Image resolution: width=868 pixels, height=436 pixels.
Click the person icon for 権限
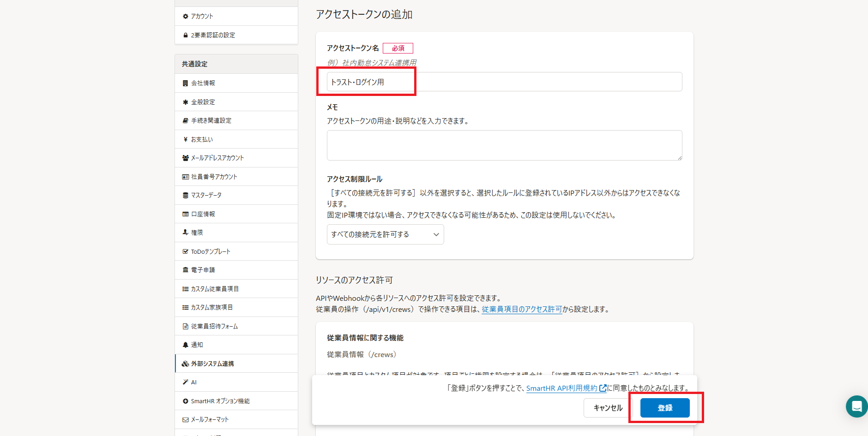(x=186, y=233)
